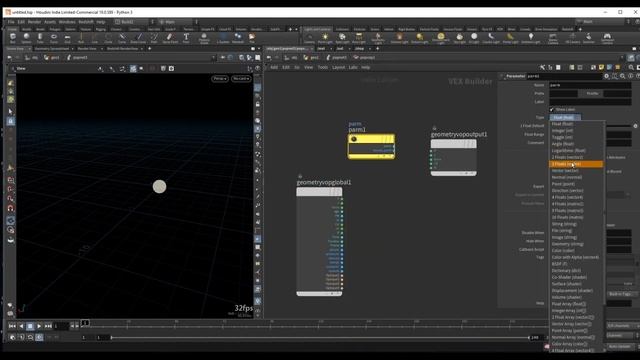Screen dimensions: 640x360
Task: Select the Metaball shelf tool
Action: [238, 38]
